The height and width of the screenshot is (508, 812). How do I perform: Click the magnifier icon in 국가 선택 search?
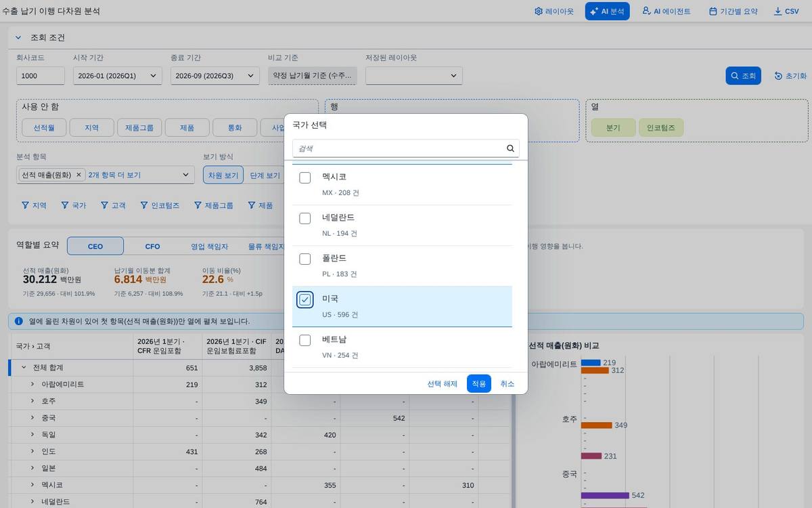[510, 148]
